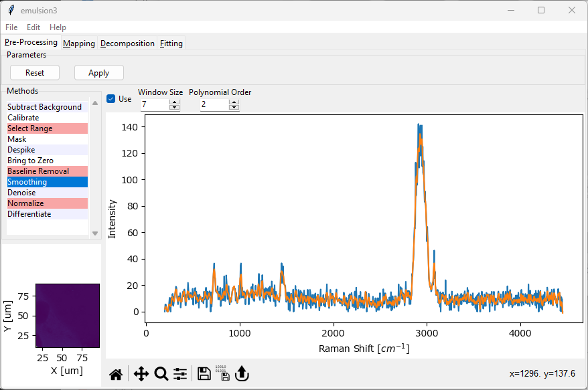Click the Window Size input field
This screenshot has width=588, height=390.
pyautogui.click(x=154, y=105)
